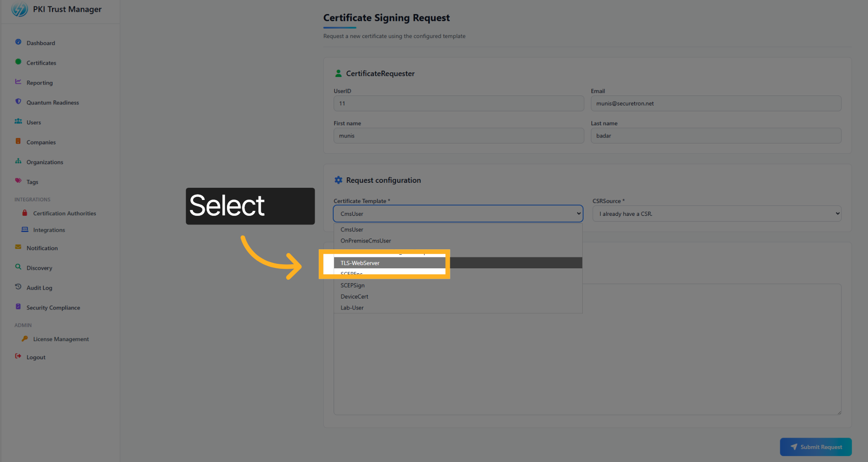Select OnPremiseCmsUser template option
The image size is (868, 462).
tap(366, 240)
